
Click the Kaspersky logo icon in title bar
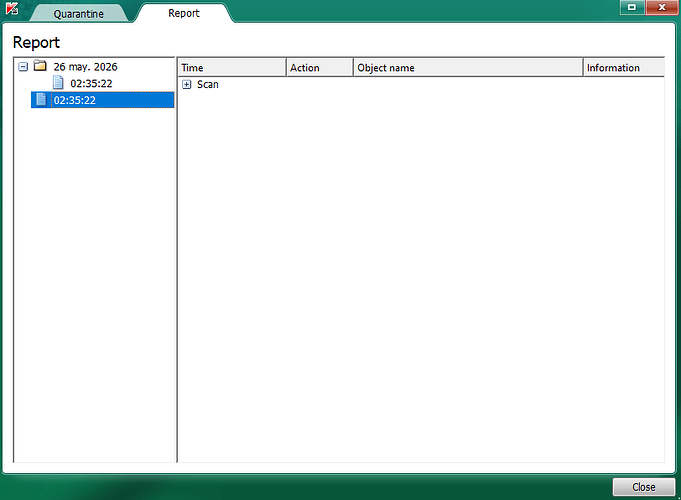(12, 8)
